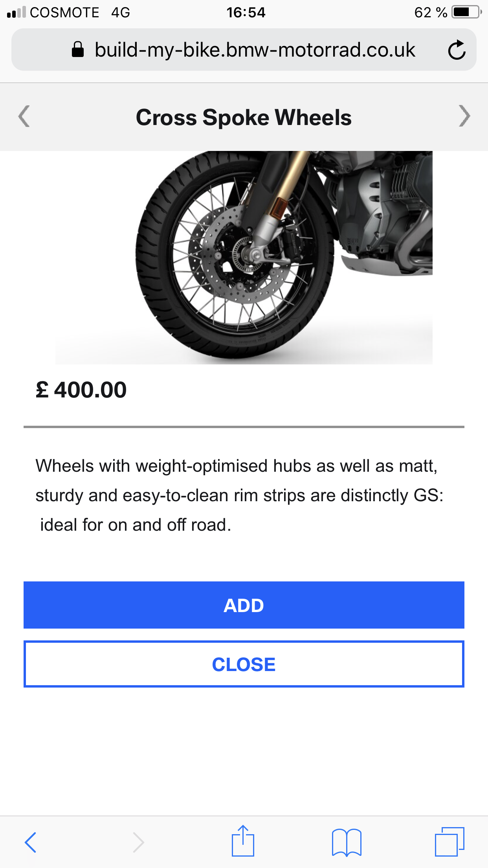Tap the £ 400.00 price
Viewport: 488px width, 868px height.
point(81,390)
